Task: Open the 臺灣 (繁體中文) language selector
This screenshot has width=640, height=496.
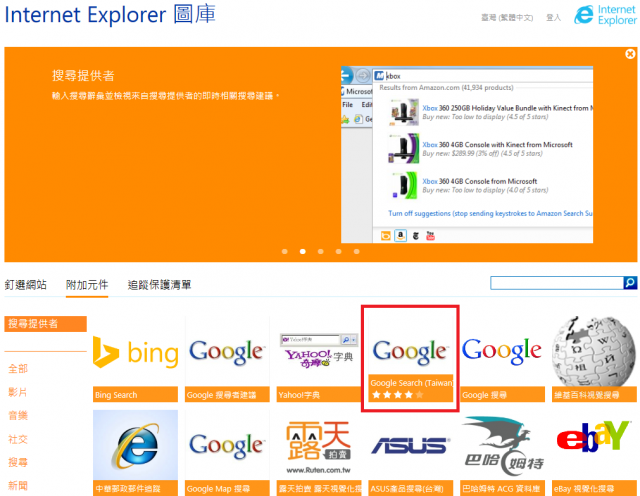Action: (507, 18)
